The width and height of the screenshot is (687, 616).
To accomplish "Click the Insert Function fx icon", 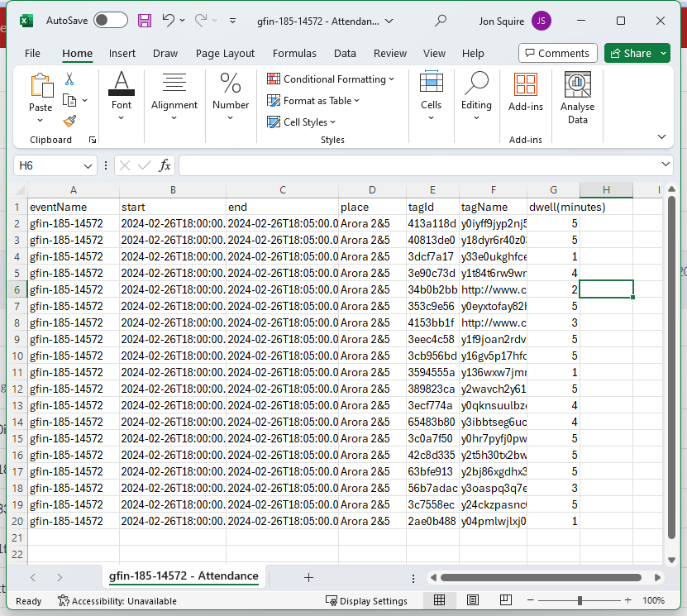I will (165, 165).
